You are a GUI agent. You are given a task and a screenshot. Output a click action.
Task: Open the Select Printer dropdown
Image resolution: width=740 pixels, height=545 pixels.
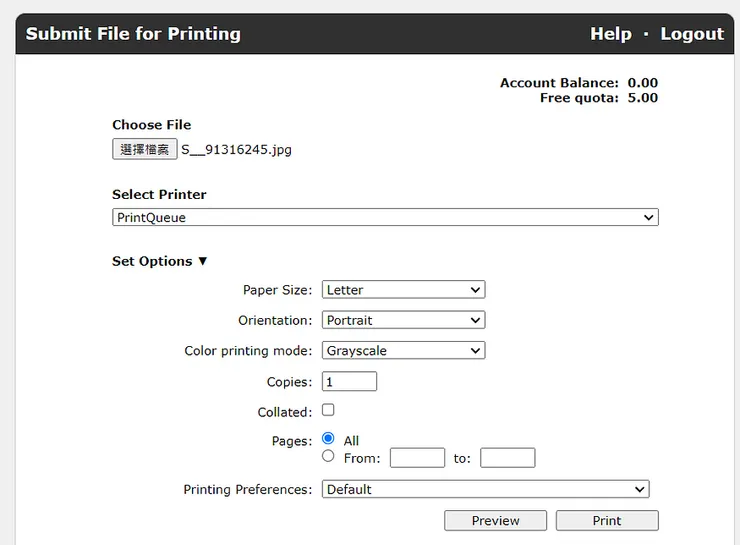pyautogui.click(x=385, y=217)
